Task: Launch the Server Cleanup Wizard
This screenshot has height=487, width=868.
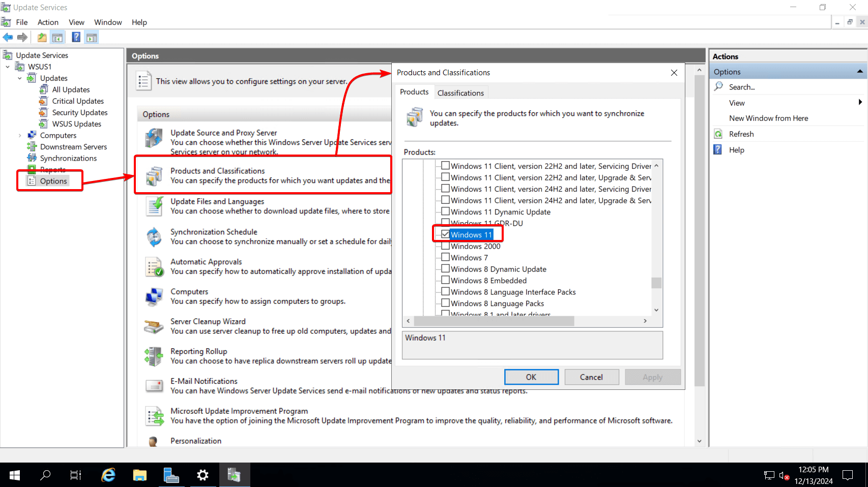Action: (208, 321)
